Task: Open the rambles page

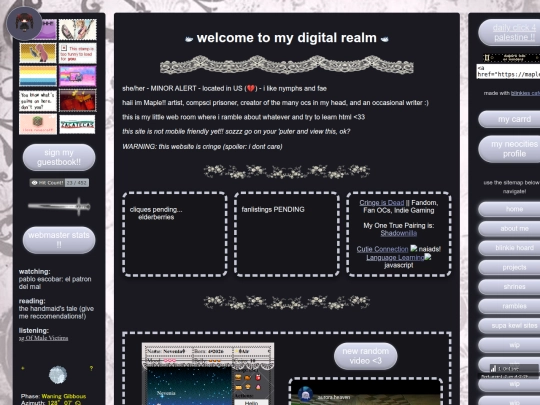Action: tap(509, 306)
